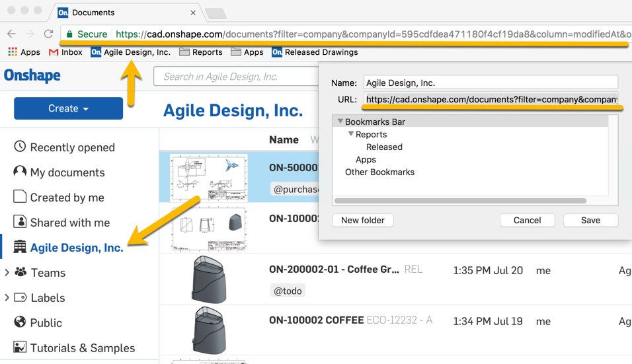Click 1:34 PM Jul 19 modified time
This screenshot has width=632, height=364.
coord(488,321)
